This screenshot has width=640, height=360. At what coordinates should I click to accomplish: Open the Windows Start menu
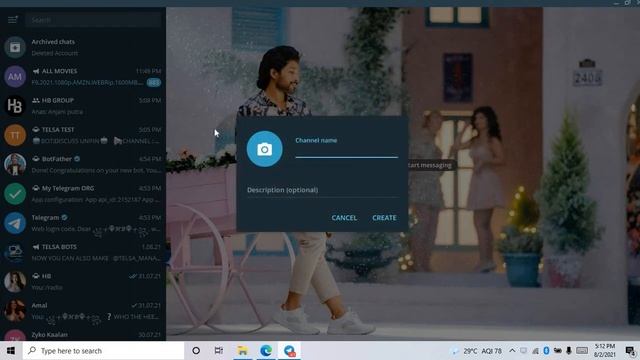[11, 351]
